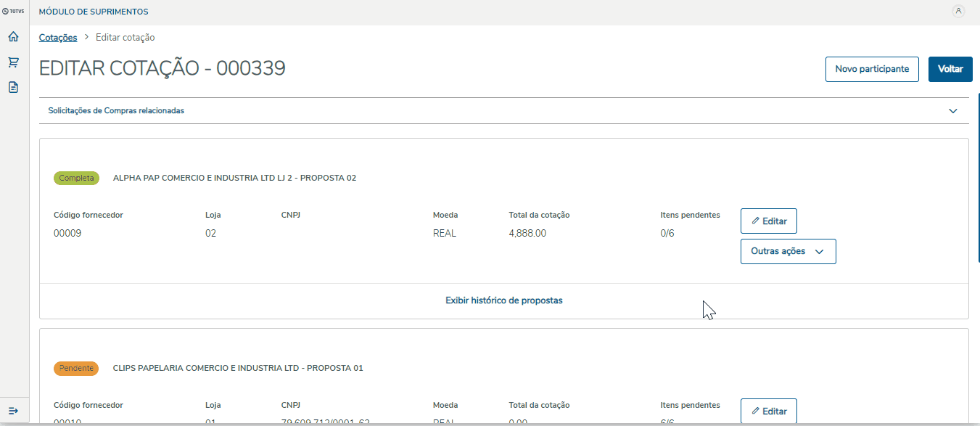
Task: Click the Novo participante button
Action: (x=872, y=69)
